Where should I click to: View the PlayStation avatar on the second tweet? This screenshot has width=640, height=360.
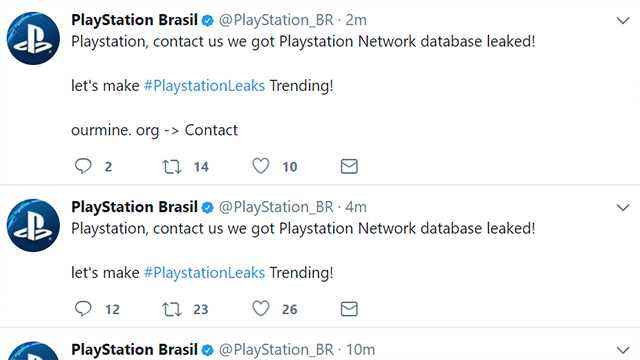pos(33,225)
